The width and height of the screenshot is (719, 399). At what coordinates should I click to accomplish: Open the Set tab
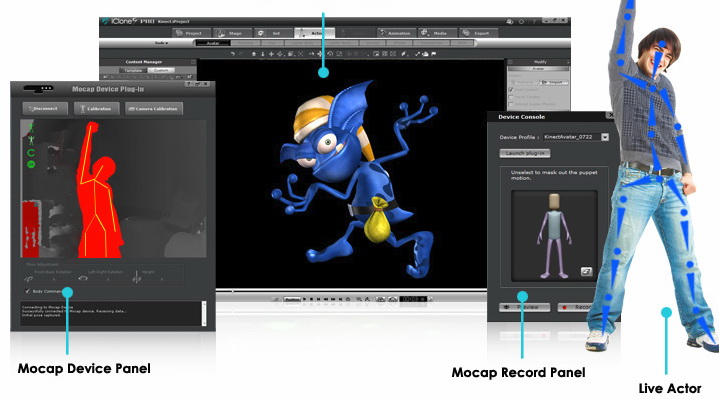tap(274, 33)
